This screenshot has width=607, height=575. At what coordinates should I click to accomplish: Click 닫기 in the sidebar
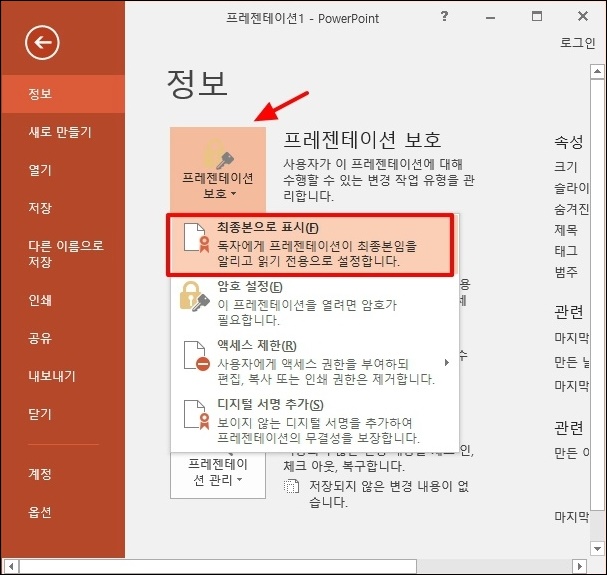coord(40,414)
